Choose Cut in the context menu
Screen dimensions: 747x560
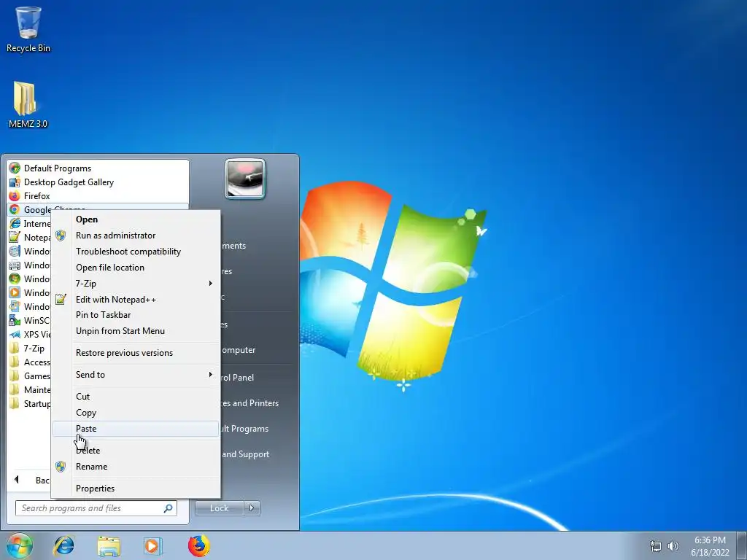pyautogui.click(x=135, y=397)
